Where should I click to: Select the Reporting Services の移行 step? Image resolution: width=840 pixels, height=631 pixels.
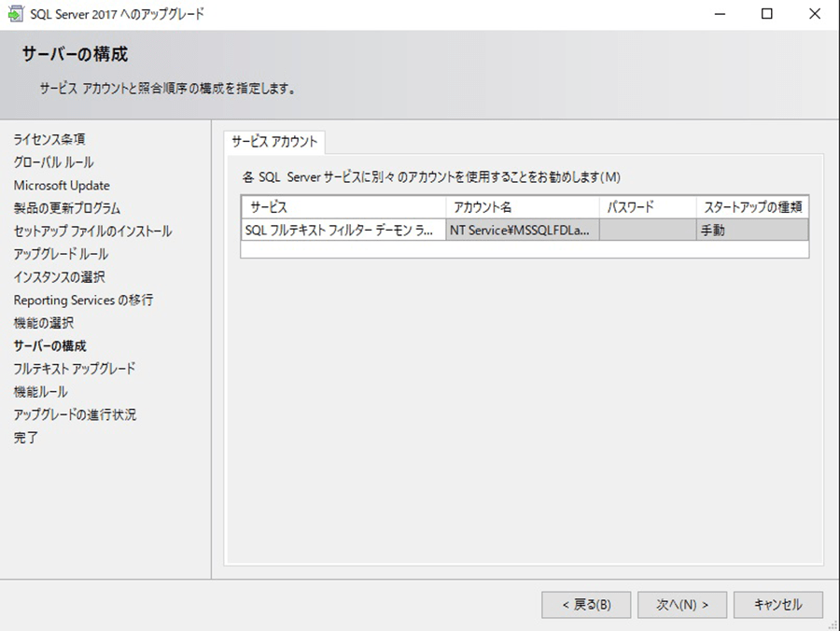pyautogui.click(x=84, y=300)
